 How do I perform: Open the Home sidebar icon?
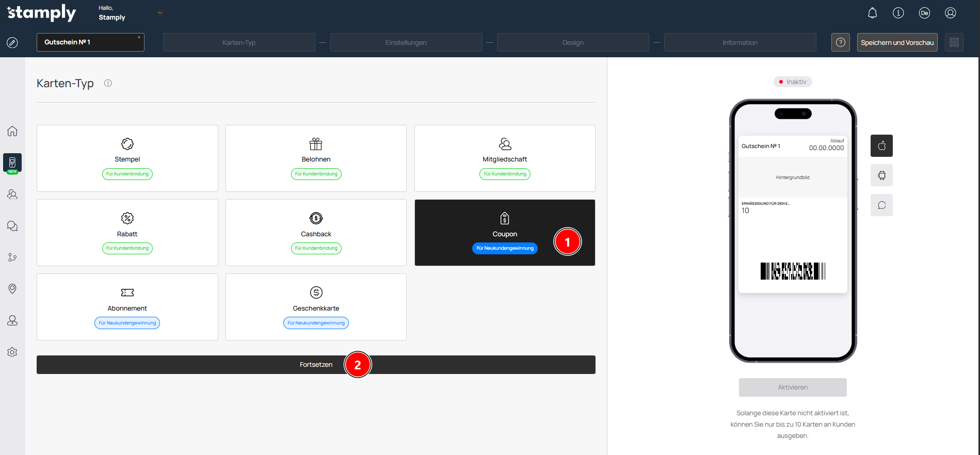(12, 131)
